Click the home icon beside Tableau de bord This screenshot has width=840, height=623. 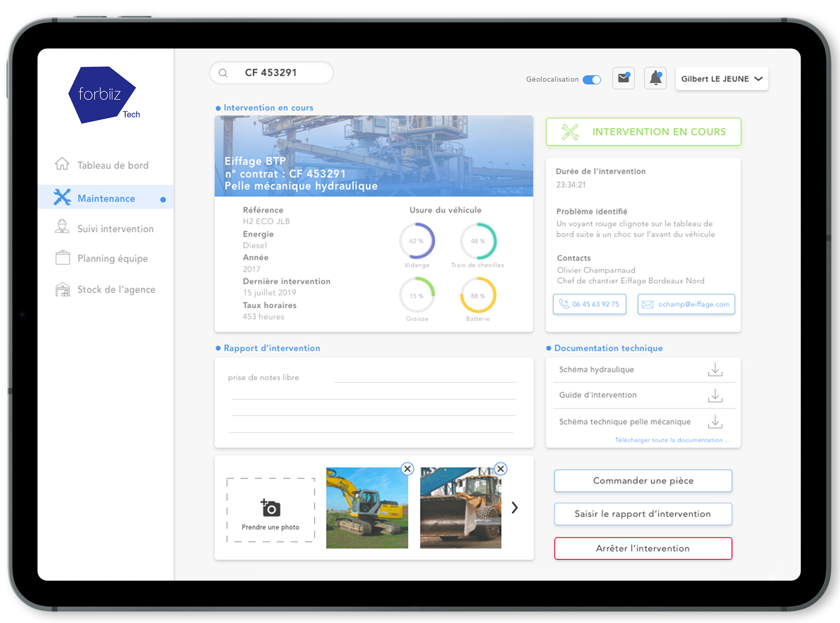pyautogui.click(x=62, y=164)
